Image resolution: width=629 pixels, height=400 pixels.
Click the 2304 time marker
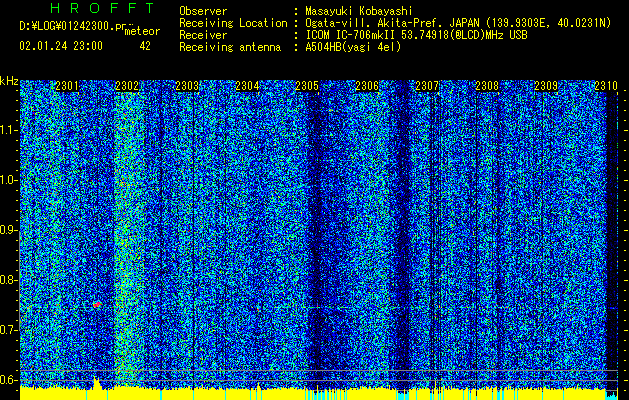coord(247,85)
